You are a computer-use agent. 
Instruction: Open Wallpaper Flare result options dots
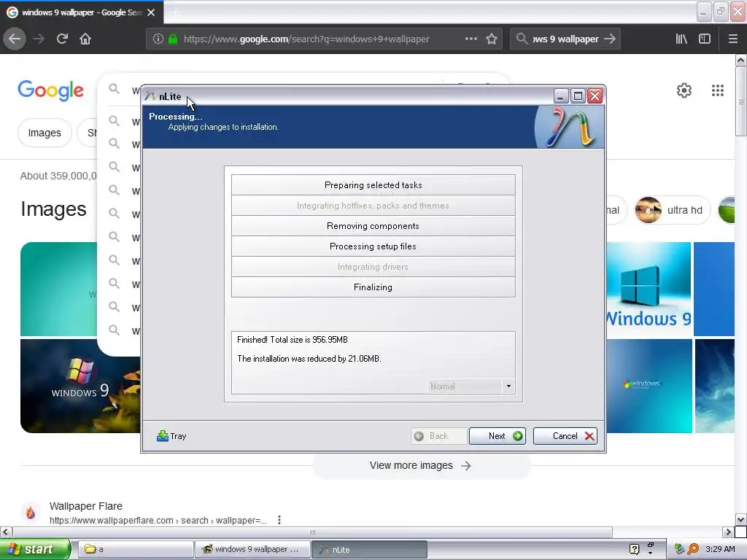click(279, 520)
